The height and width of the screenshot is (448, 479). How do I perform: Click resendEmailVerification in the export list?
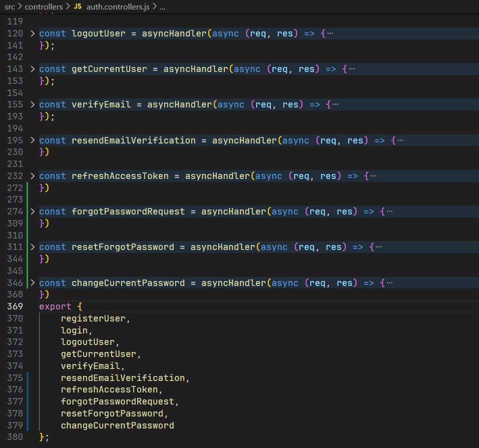123,378
